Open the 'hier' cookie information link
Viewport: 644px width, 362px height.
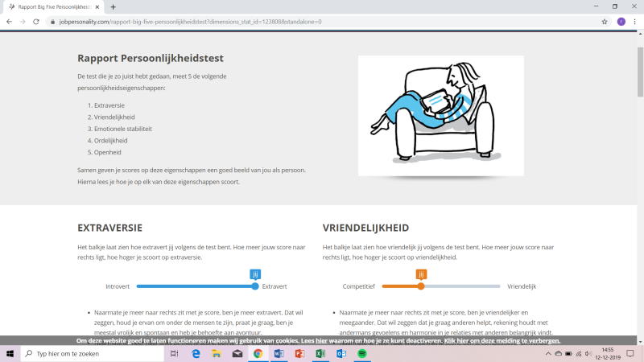pyautogui.click(x=321, y=340)
